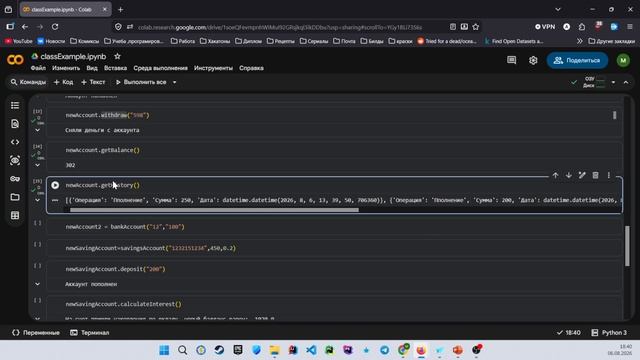Viewport: 640px width, 360px height.
Task: Open the Инструменты menu
Action: pyautogui.click(x=213, y=68)
